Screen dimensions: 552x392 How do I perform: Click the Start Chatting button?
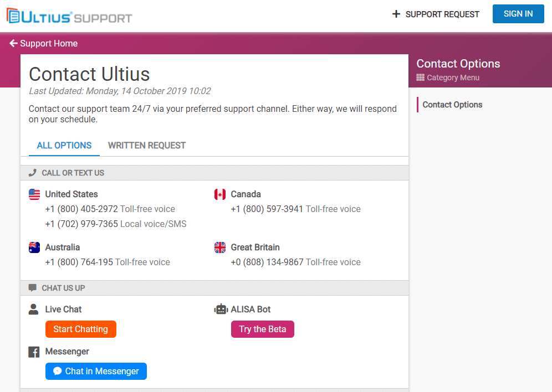(80, 329)
